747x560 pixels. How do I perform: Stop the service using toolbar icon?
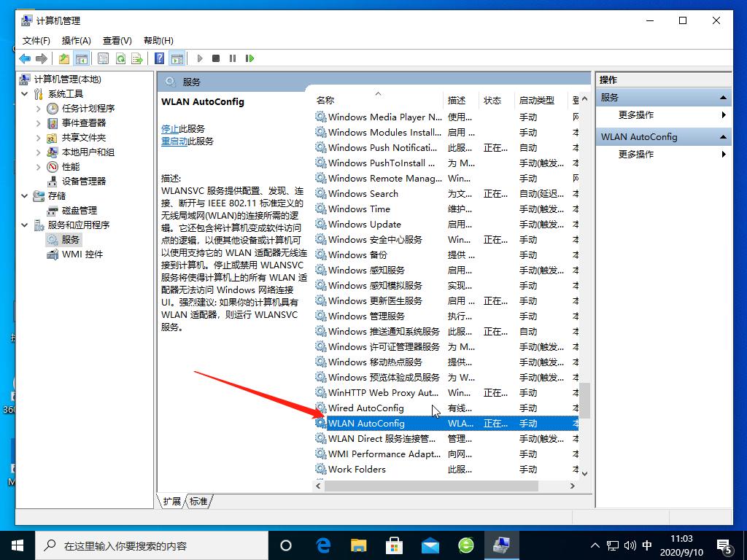[214, 58]
